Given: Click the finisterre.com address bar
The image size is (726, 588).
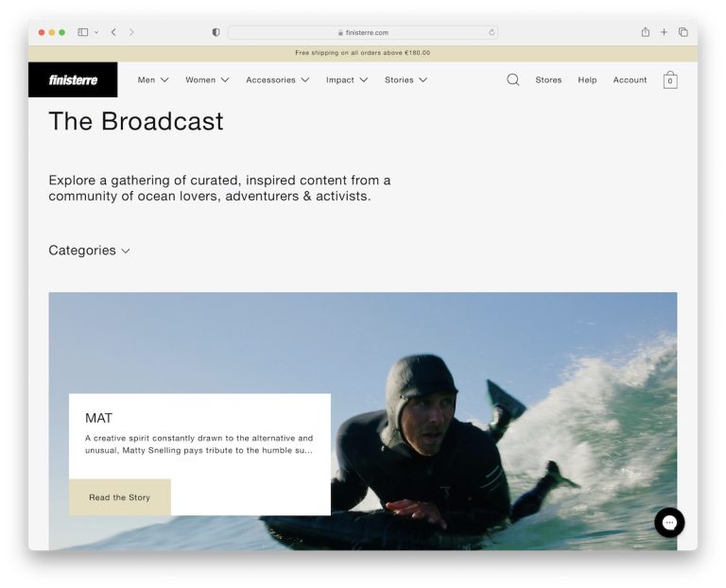Looking at the screenshot, I should click(363, 32).
